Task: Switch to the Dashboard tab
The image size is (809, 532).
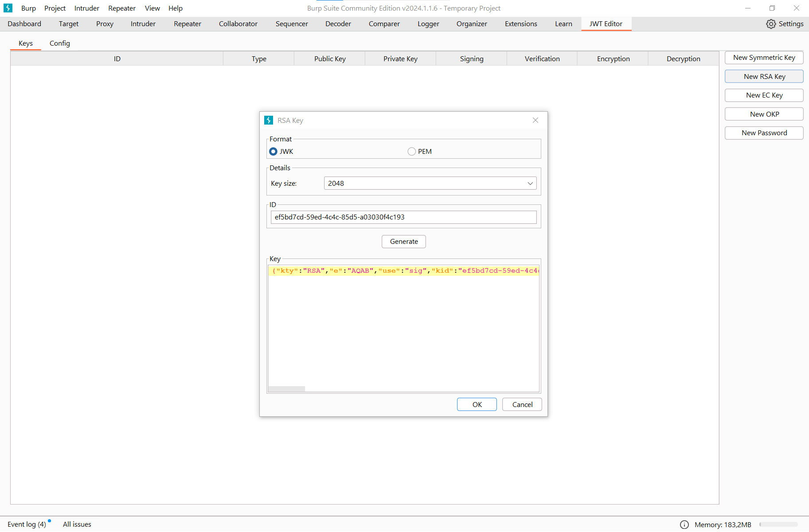Action: click(24, 24)
